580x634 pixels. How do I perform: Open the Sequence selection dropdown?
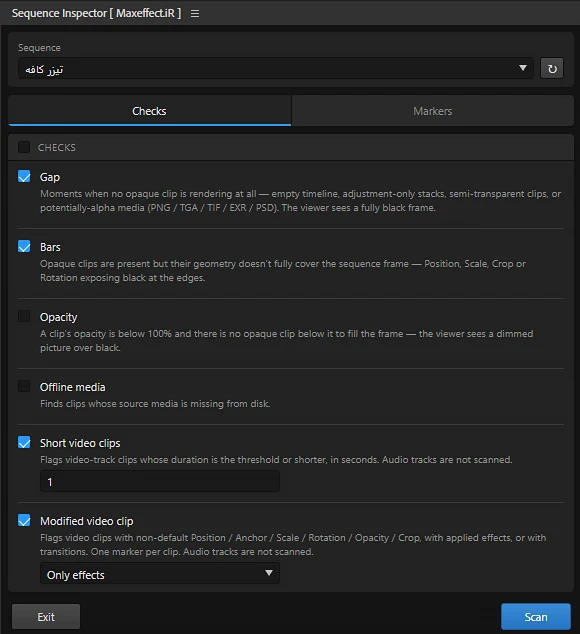(x=275, y=69)
